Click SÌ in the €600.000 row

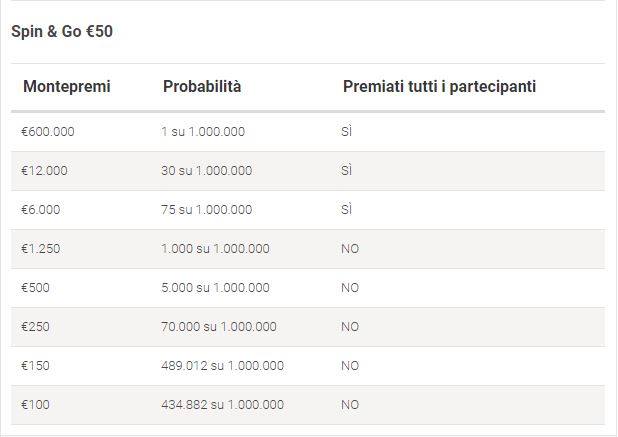346,131
